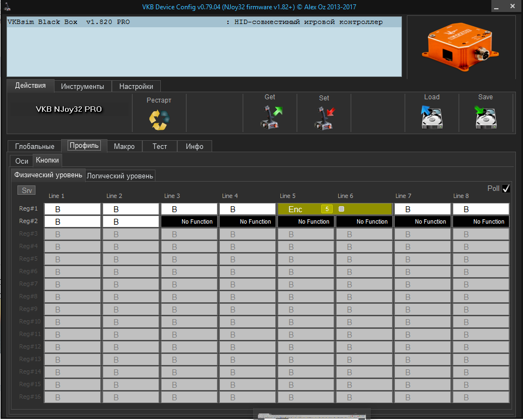
Task: Click the Load hard drive icon
Action: point(432,117)
